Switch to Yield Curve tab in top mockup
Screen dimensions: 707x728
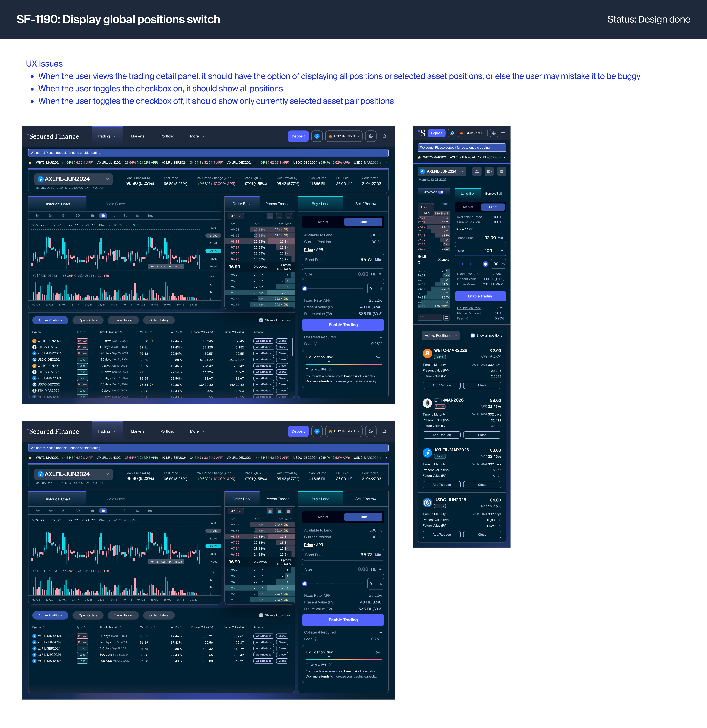click(115, 204)
